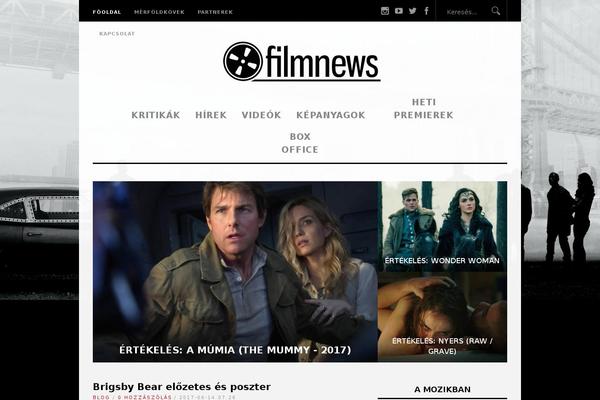The width and height of the screenshot is (600, 400).
Task: Click the search magnifier icon
Action: tap(496, 11)
